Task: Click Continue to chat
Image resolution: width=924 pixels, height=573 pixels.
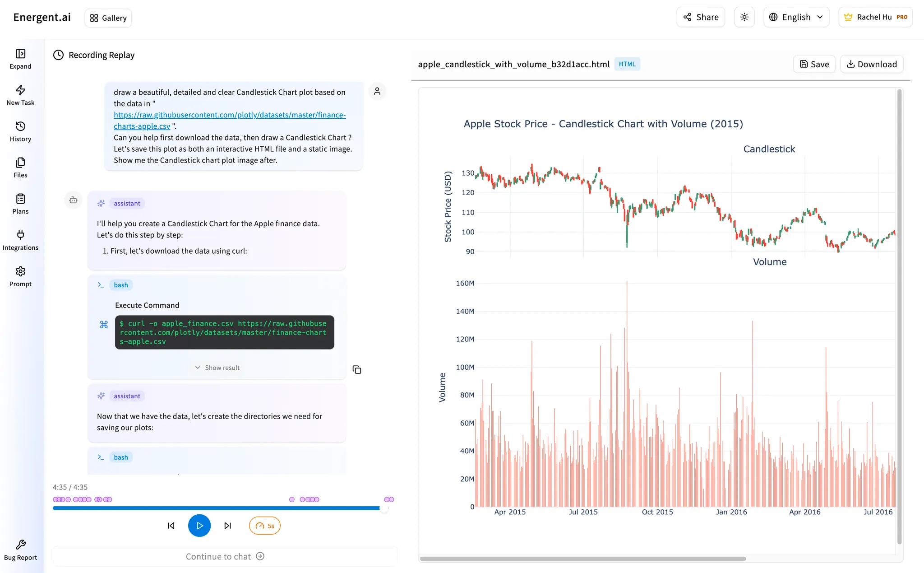Action: click(x=225, y=556)
